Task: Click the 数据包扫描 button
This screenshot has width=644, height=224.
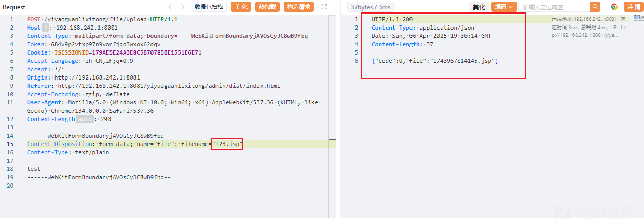Action: coord(209,7)
